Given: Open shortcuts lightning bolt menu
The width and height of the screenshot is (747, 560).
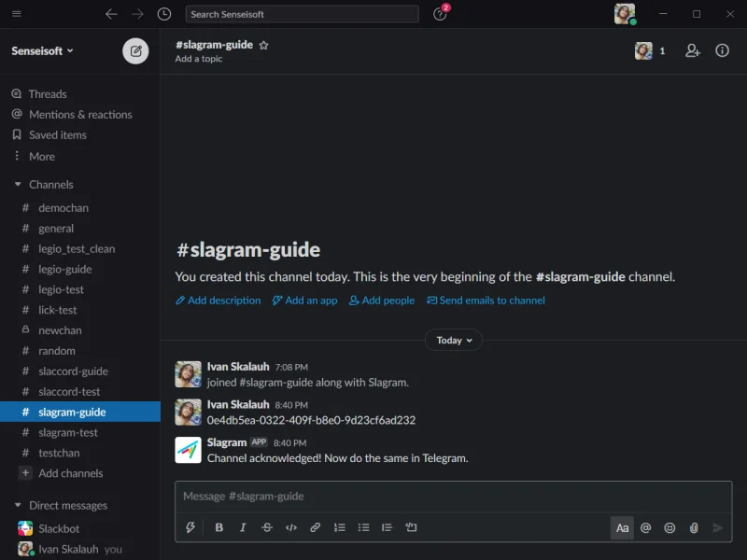Looking at the screenshot, I should click(x=190, y=527).
